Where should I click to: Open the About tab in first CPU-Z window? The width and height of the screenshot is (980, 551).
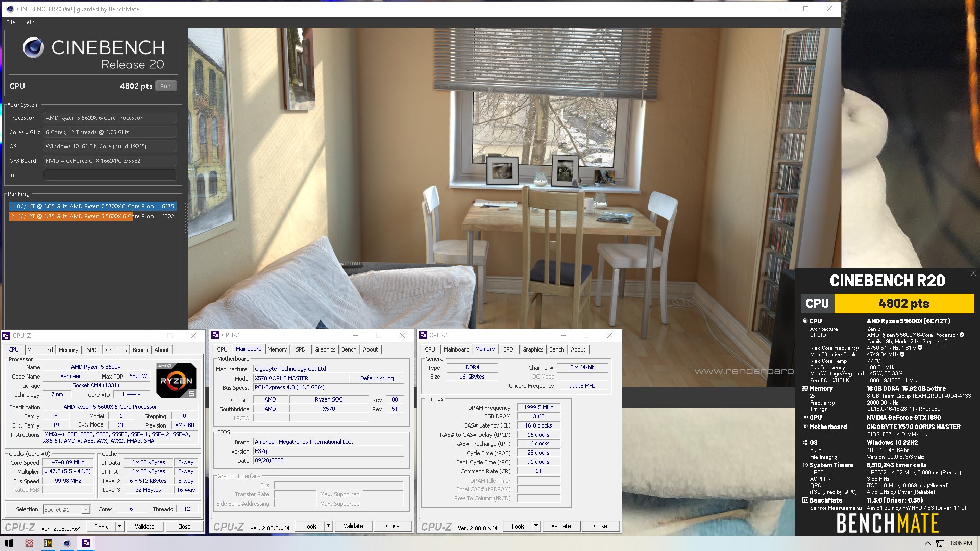click(162, 350)
